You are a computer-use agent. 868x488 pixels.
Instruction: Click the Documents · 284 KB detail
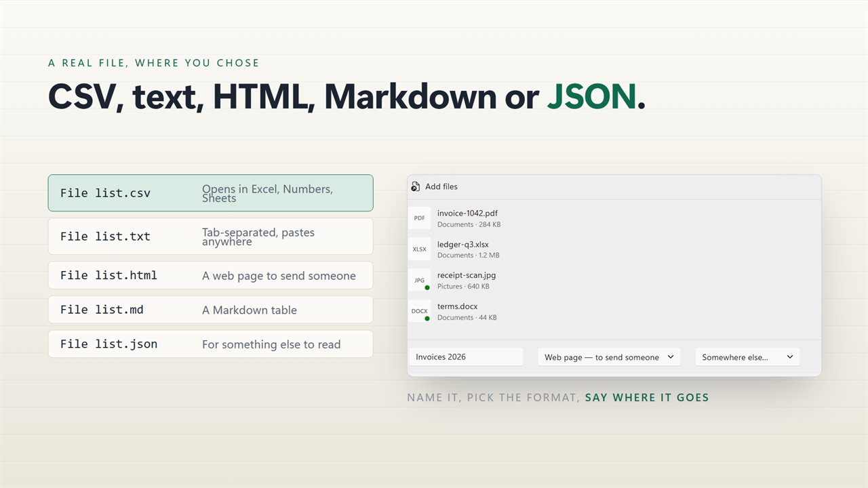coord(469,224)
